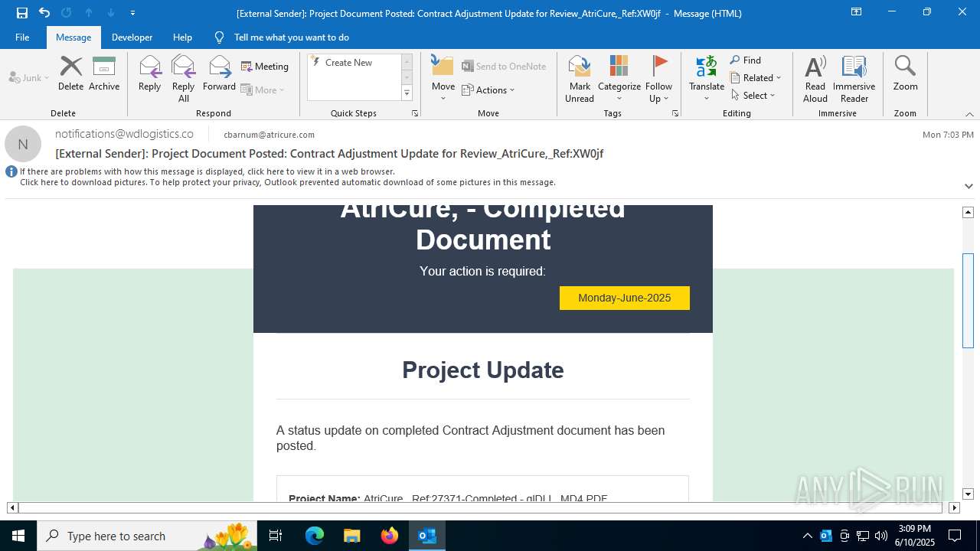Launch Firefox from taskbar
Image resolution: width=980 pixels, height=551 pixels.
pyautogui.click(x=390, y=536)
